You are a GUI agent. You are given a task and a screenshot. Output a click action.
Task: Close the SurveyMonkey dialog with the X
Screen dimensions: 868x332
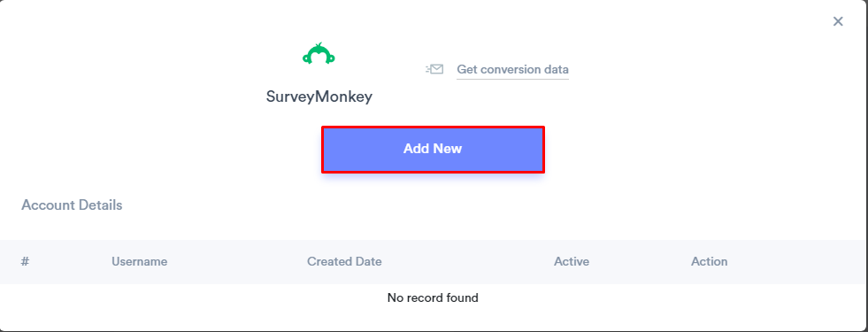[x=838, y=21]
